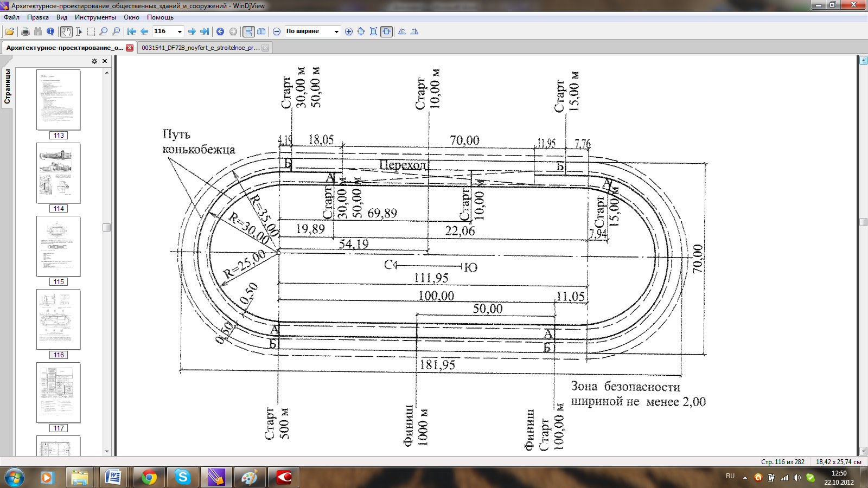Select the page 114 thumbnail
The width and height of the screenshot is (868, 488).
(x=58, y=173)
